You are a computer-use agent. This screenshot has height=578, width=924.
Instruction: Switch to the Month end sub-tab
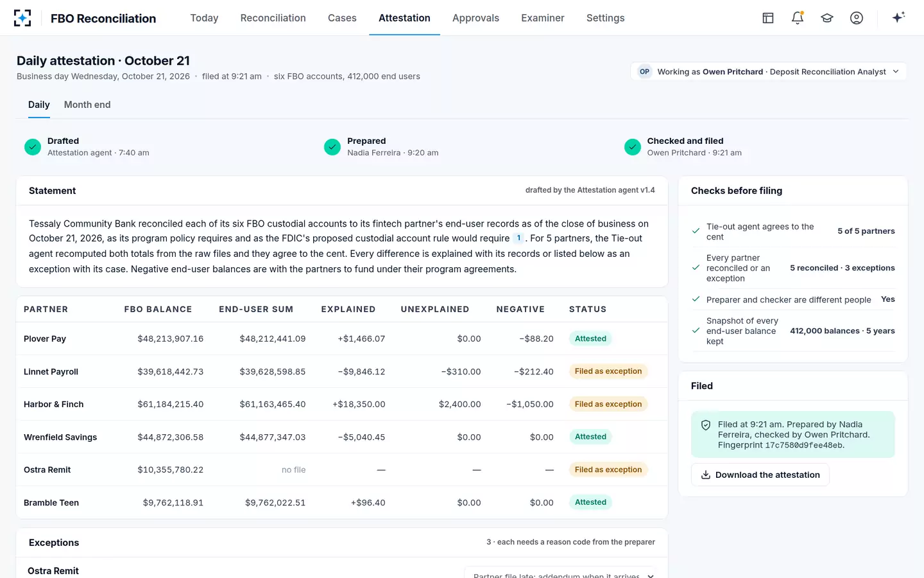pyautogui.click(x=87, y=105)
